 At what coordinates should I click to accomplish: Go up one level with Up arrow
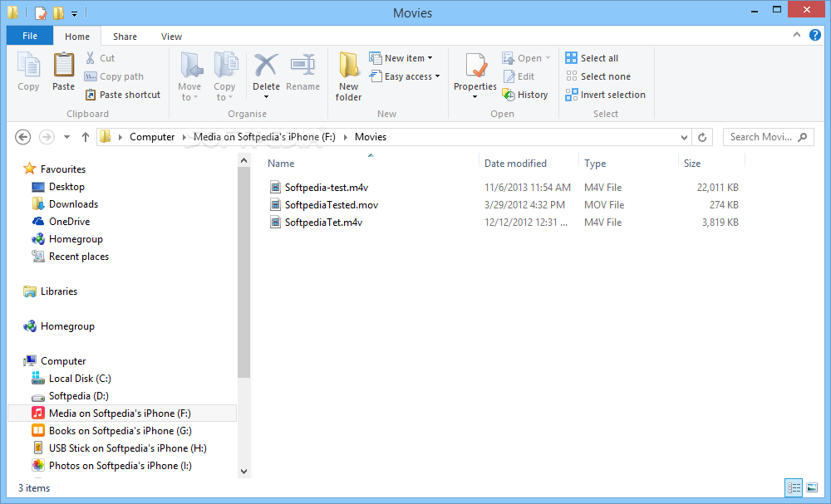pyautogui.click(x=86, y=137)
